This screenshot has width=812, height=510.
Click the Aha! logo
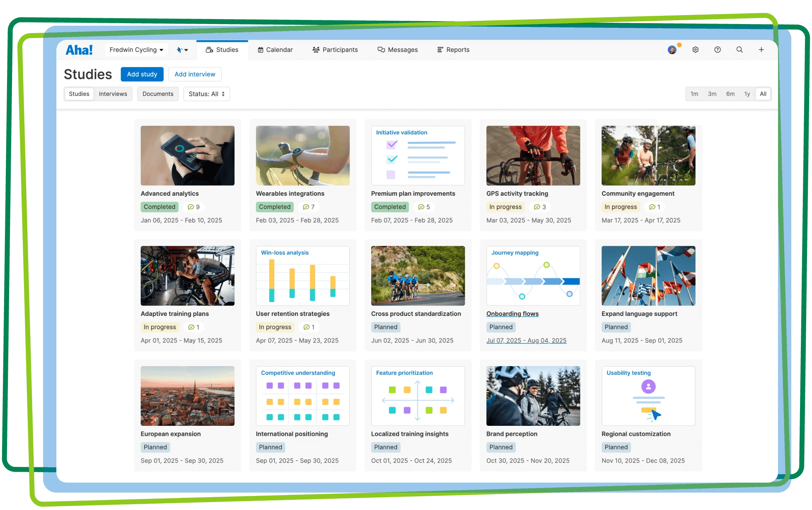coord(79,50)
